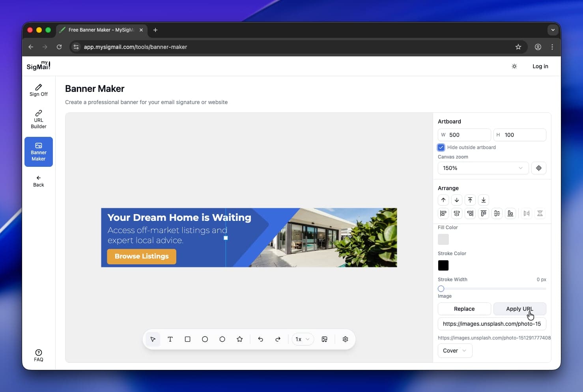Bring selected layer to front
Viewport: 583px width, 392px height.
(470, 200)
